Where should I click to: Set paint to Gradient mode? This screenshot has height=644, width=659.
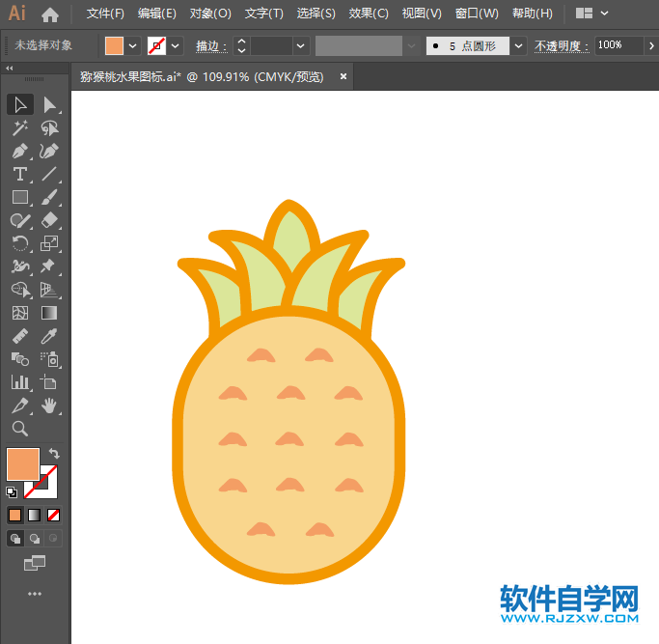point(35,515)
